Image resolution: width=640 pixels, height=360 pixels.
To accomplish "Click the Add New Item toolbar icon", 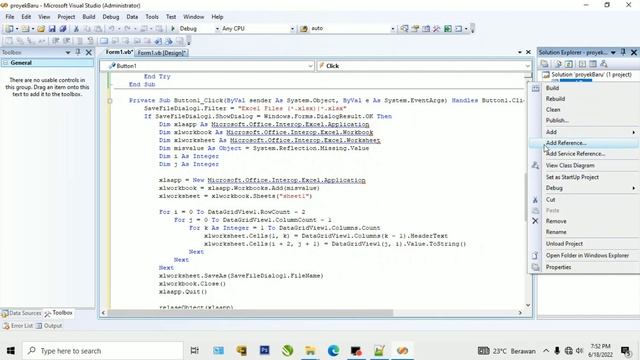I will (x=25, y=29).
